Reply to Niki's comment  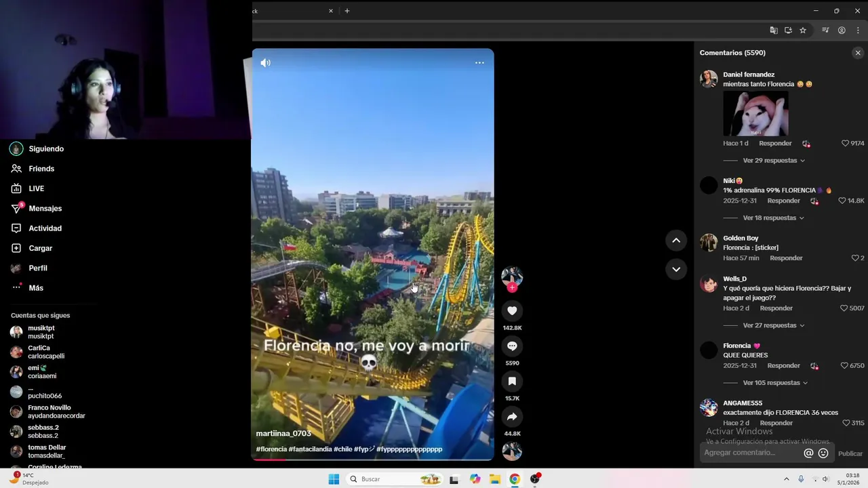click(783, 201)
